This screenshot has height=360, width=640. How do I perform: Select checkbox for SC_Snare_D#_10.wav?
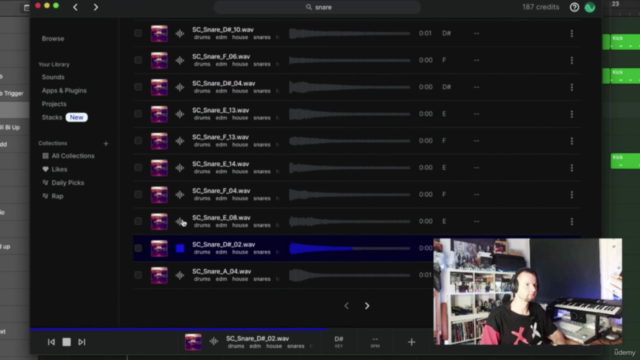pyautogui.click(x=138, y=33)
